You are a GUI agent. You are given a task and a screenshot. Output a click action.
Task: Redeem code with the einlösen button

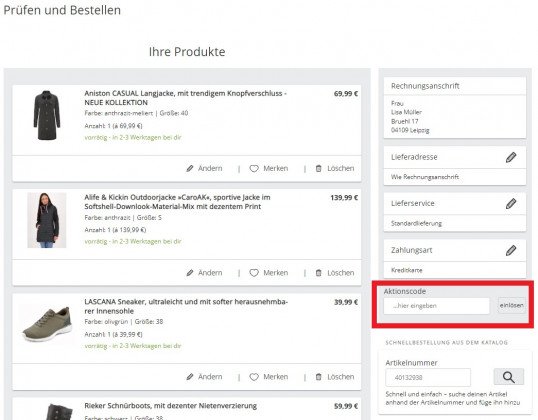(512, 305)
